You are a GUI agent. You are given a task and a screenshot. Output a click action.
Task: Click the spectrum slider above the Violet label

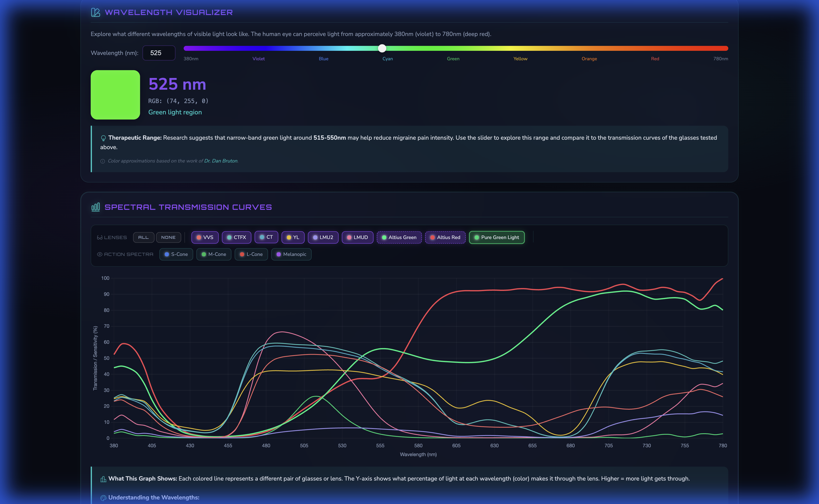click(259, 48)
